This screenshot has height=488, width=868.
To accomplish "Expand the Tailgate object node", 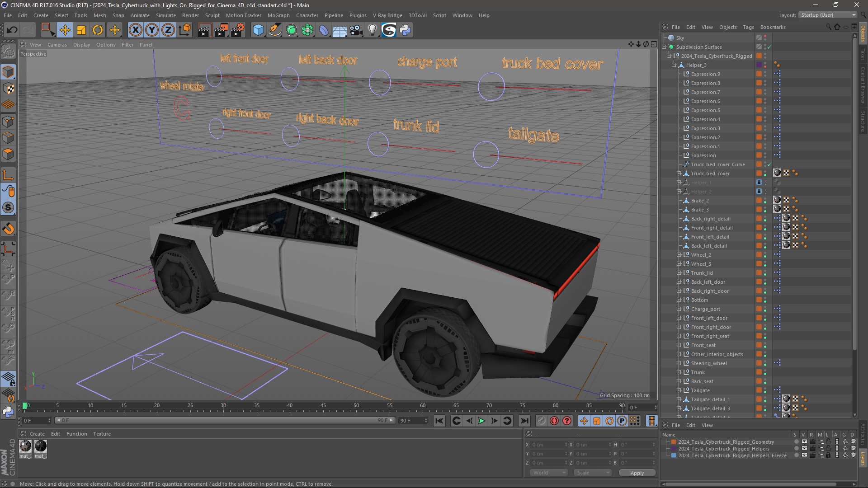I will [x=679, y=390].
